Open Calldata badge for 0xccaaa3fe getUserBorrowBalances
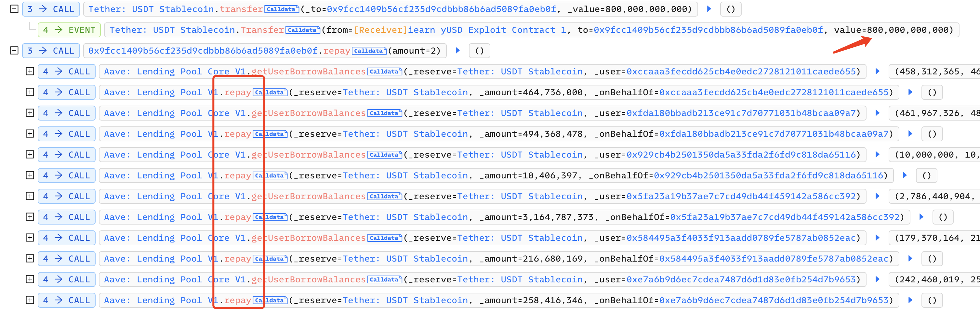Viewport: 980px width, 310px height. click(385, 71)
